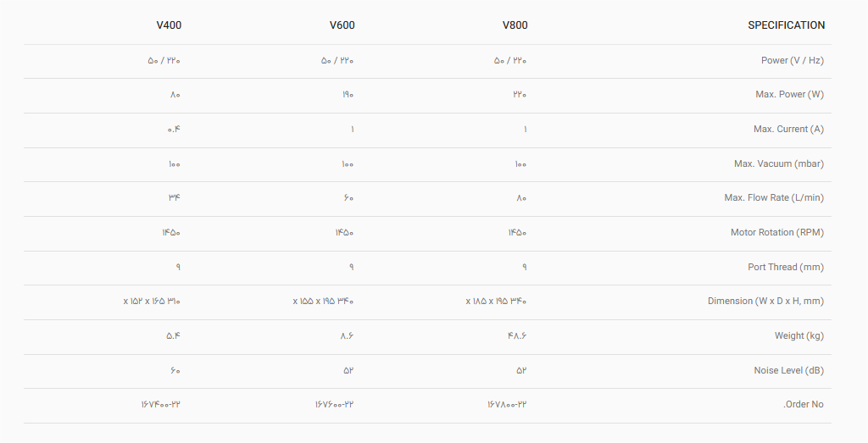Click the V400 order number value
The height and width of the screenshot is (443, 868).
coord(161,404)
